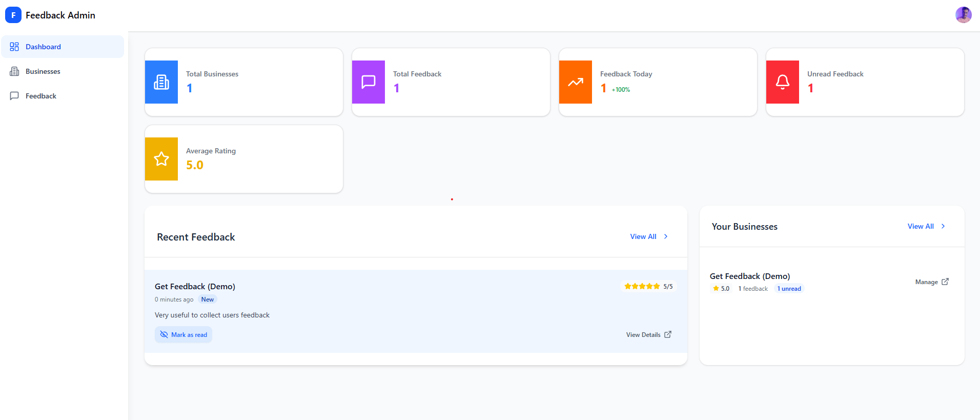Click the Feedback Admin title
This screenshot has width=980, height=420.
click(x=60, y=15)
